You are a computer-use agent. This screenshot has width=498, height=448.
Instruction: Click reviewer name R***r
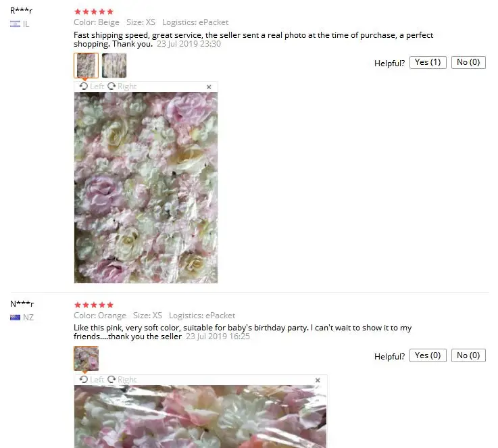coord(21,11)
